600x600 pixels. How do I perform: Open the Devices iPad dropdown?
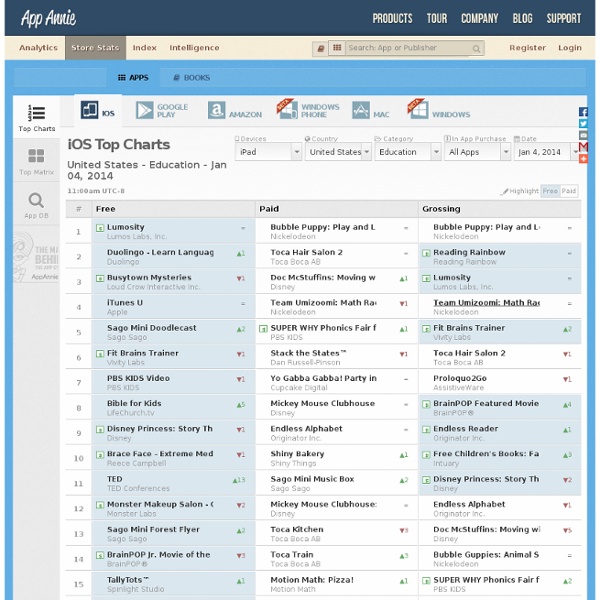pyautogui.click(x=268, y=152)
